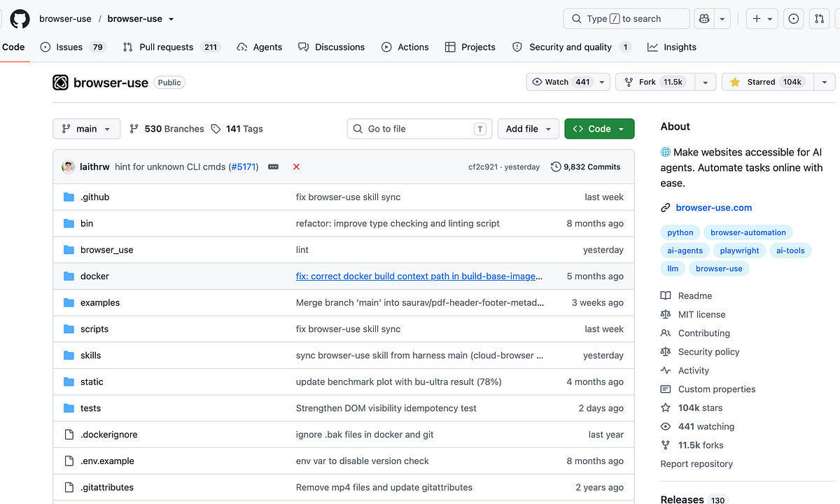Expand the Copilot dropdown arrow

tap(723, 19)
